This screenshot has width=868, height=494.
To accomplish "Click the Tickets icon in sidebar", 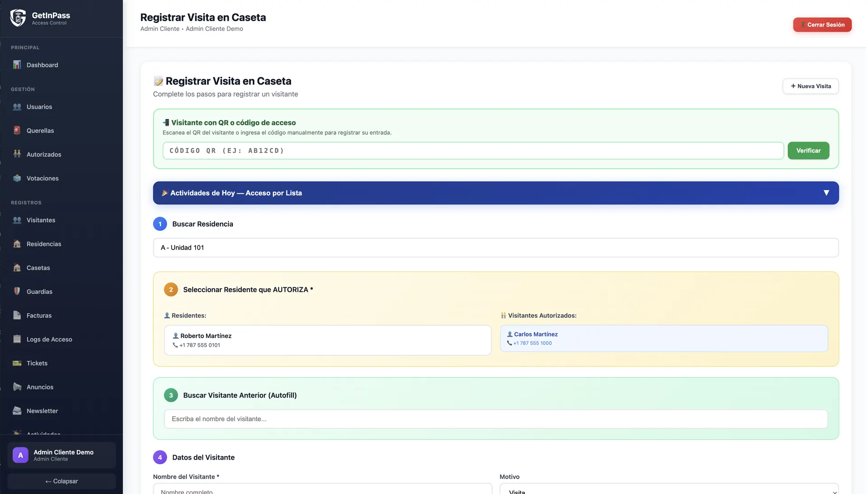I will 17,363.
